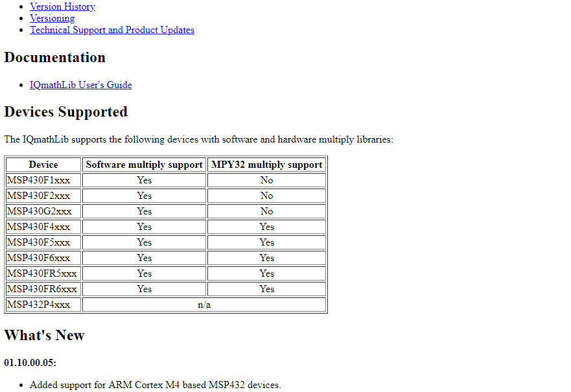
Task: Click the What's New heading
Action: pos(45,335)
